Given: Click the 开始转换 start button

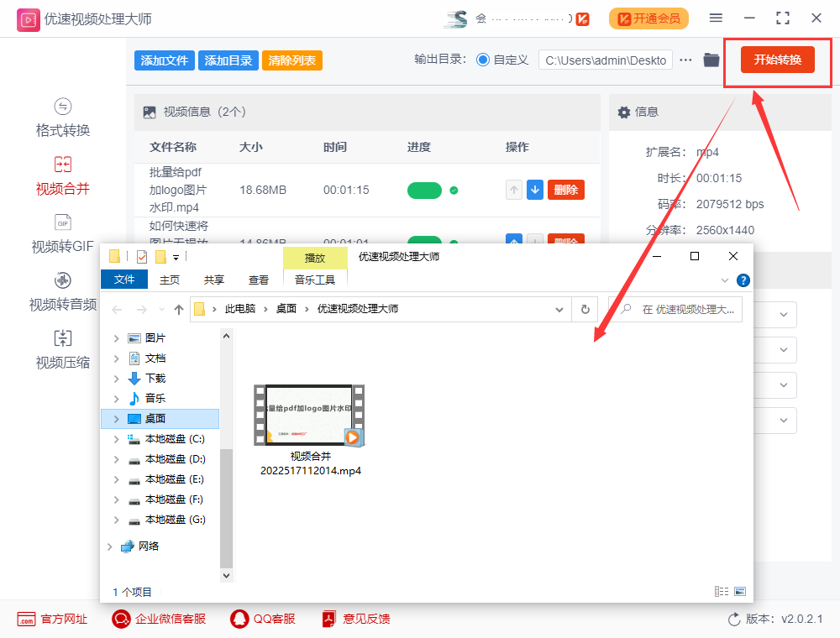Looking at the screenshot, I should [x=777, y=60].
